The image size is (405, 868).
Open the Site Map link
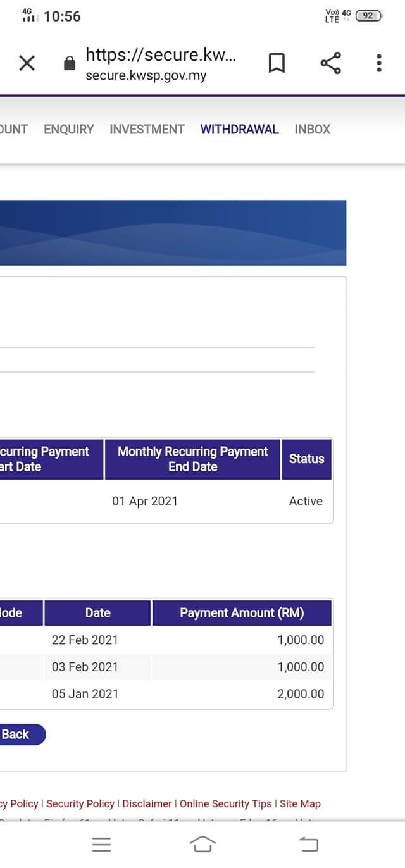[x=300, y=803]
